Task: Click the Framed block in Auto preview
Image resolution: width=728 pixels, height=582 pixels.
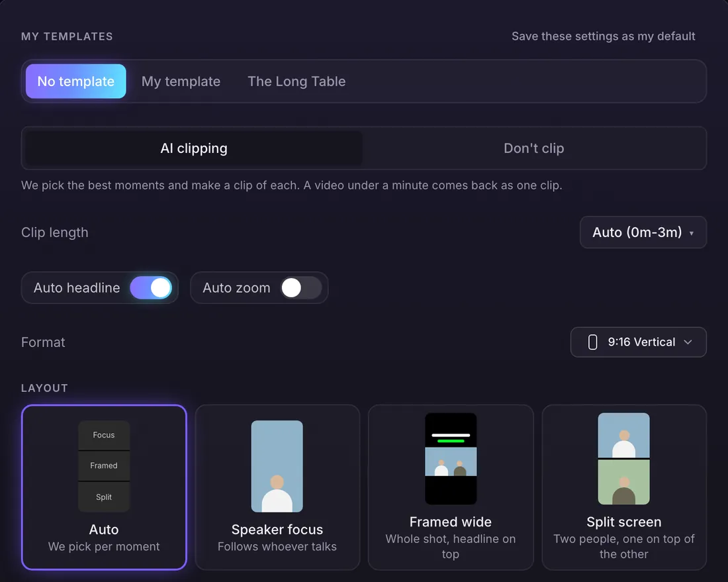Action: pyautogui.click(x=104, y=466)
